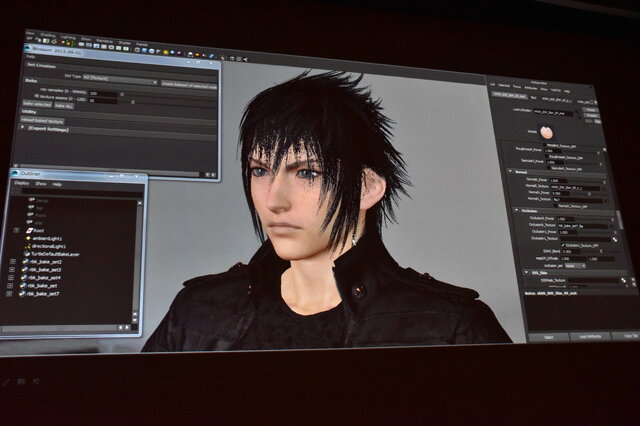Collapse the Normal section in Attribute Editor
640x426 pixels.
point(510,172)
